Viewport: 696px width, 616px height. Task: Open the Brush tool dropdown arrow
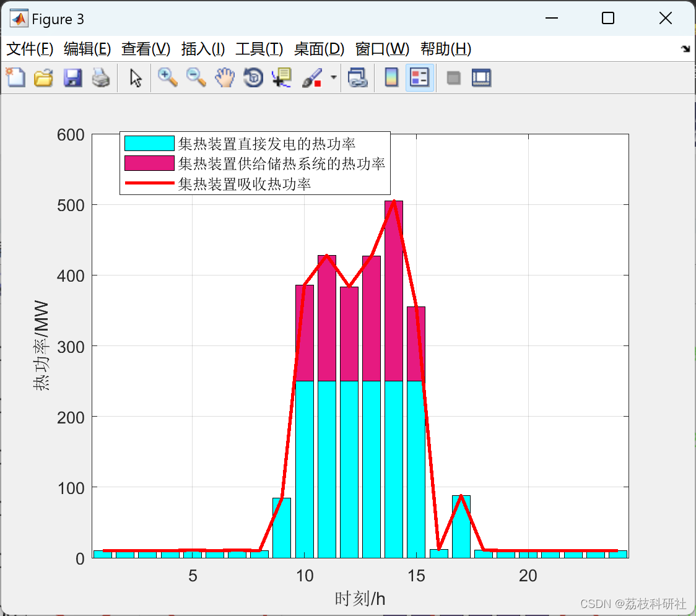[x=333, y=77]
